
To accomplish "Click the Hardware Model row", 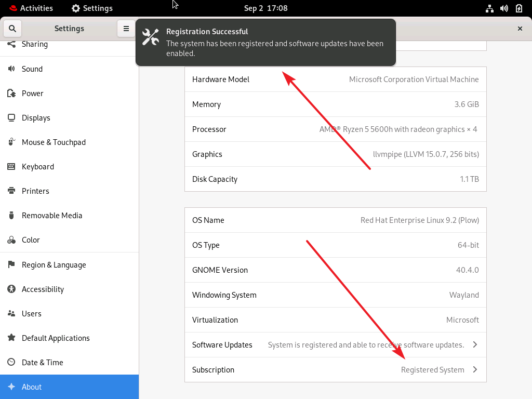I will (x=336, y=79).
